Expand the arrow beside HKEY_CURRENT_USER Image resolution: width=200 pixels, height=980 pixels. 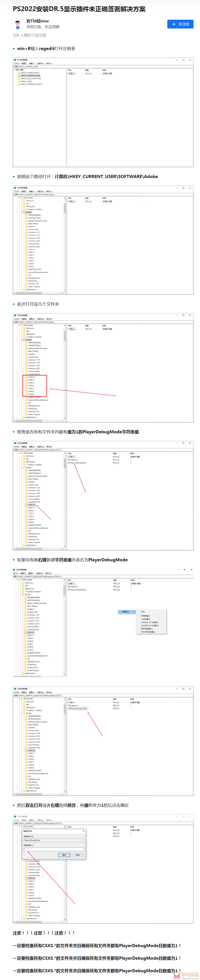(x=17, y=76)
